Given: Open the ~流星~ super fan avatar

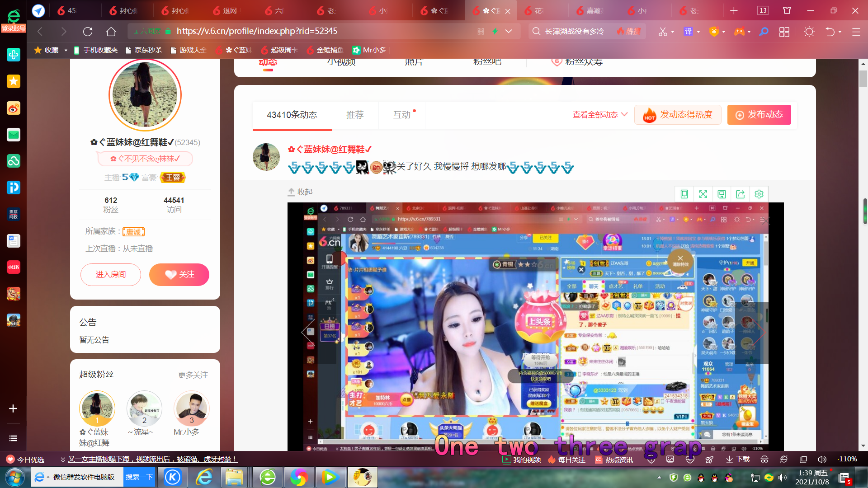Looking at the screenshot, I should click(144, 408).
